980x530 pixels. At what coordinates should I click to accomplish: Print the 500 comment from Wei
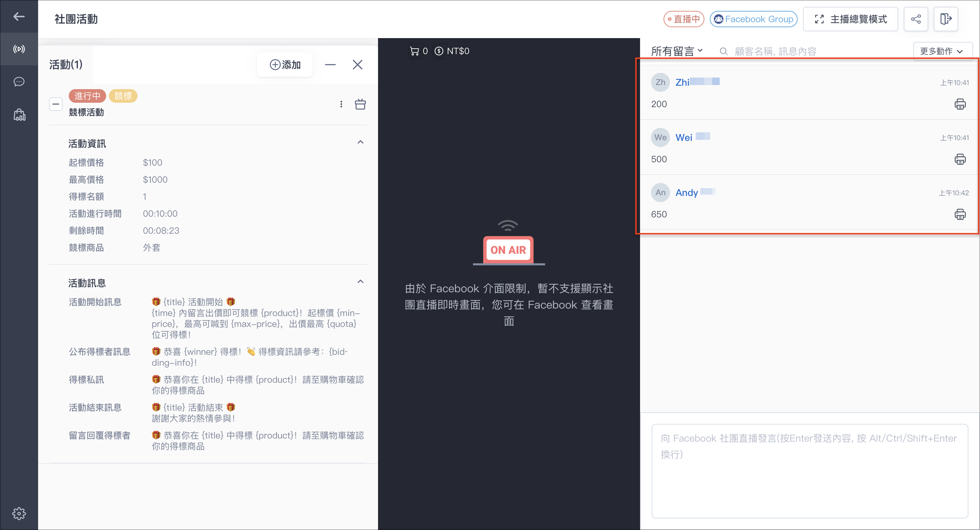[960, 159]
